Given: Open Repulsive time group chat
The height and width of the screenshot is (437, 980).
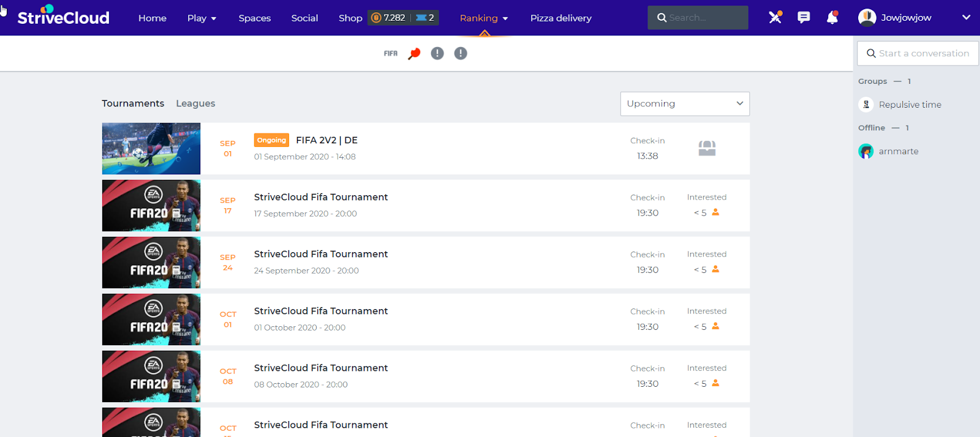Looking at the screenshot, I should 910,105.
